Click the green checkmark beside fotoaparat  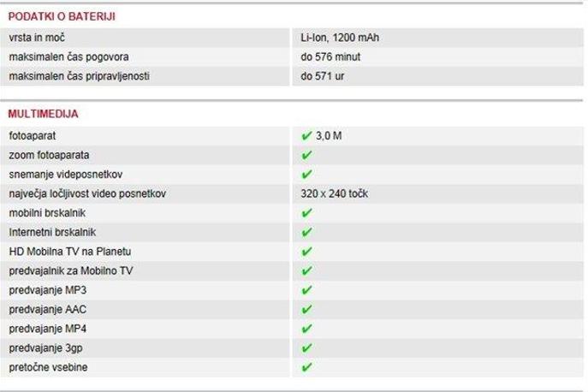pyautogui.click(x=306, y=136)
